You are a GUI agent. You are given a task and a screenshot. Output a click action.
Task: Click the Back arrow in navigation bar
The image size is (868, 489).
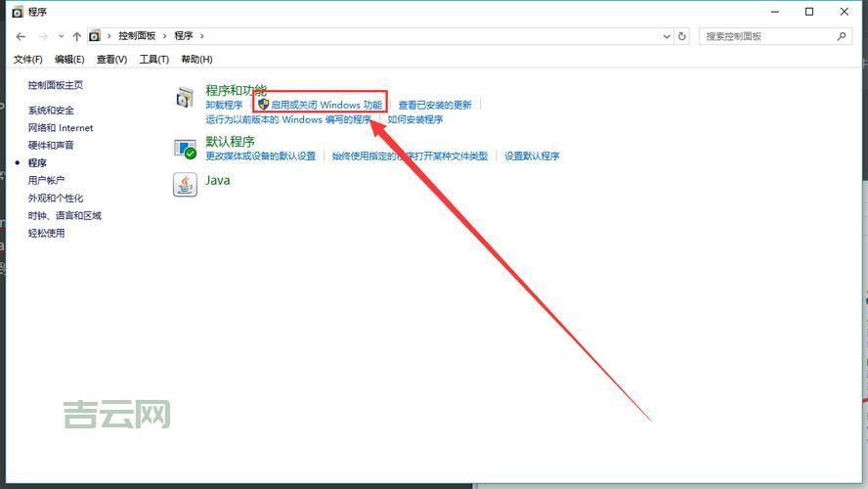tap(21, 36)
